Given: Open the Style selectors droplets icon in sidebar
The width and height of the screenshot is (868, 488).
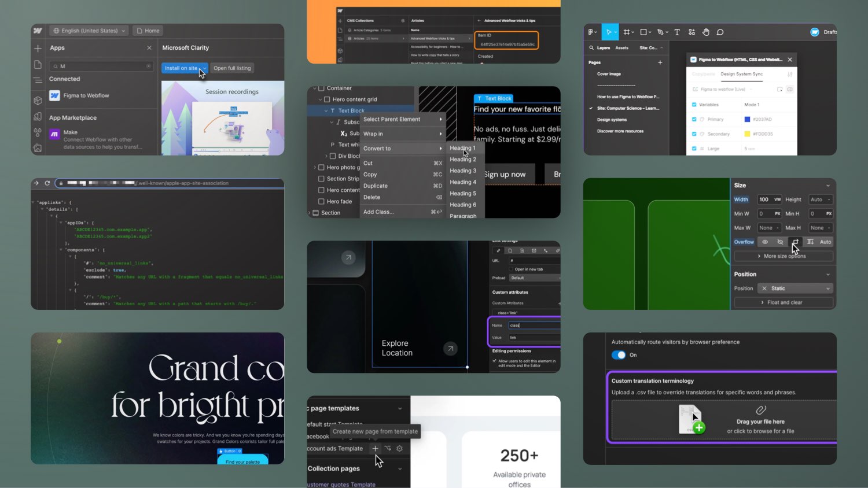Looking at the screenshot, I should (x=38, y=132).
